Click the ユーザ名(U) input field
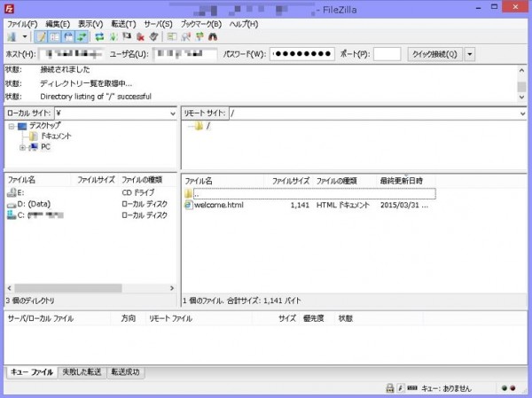The image size is (532, 398). (x=185, y=54)
